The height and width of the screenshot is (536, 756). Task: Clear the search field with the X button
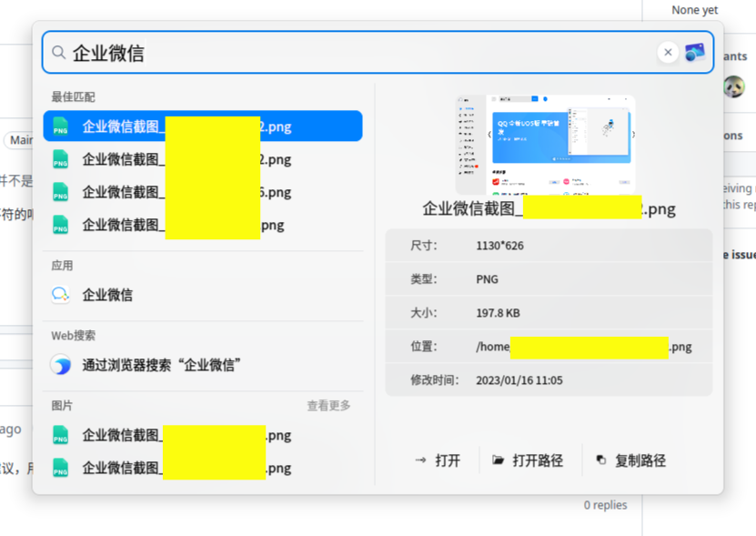point(668,52)
